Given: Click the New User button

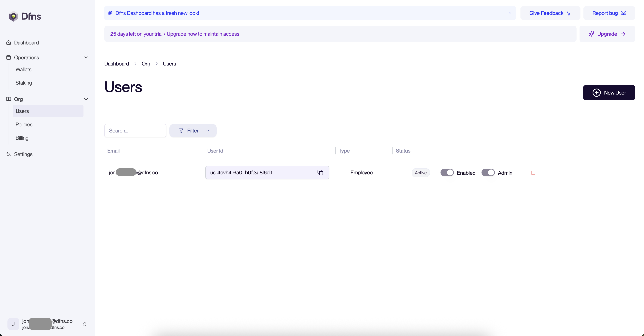Looking at the screenshot, I should pos(609,93).
